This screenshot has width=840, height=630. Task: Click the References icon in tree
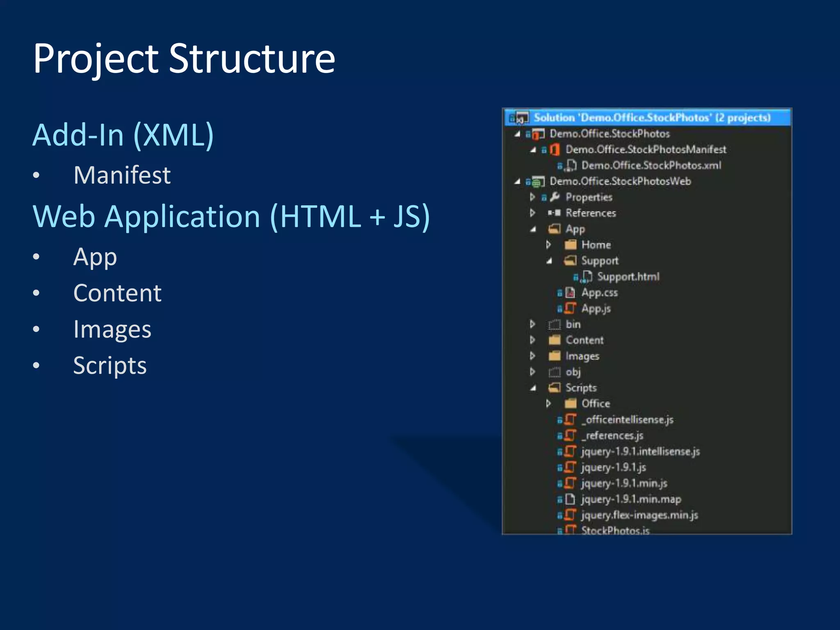pos(554,213)
